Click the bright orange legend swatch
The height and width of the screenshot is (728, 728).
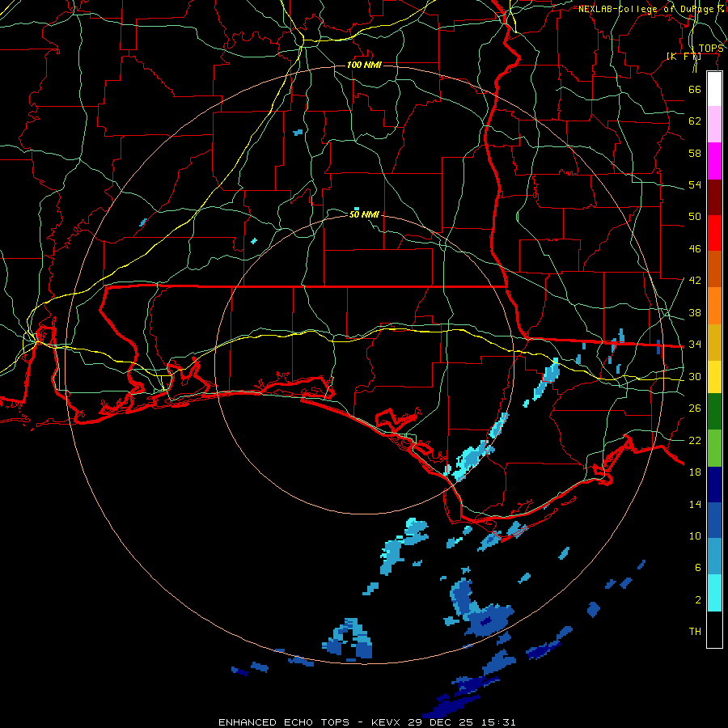[714, 306]
